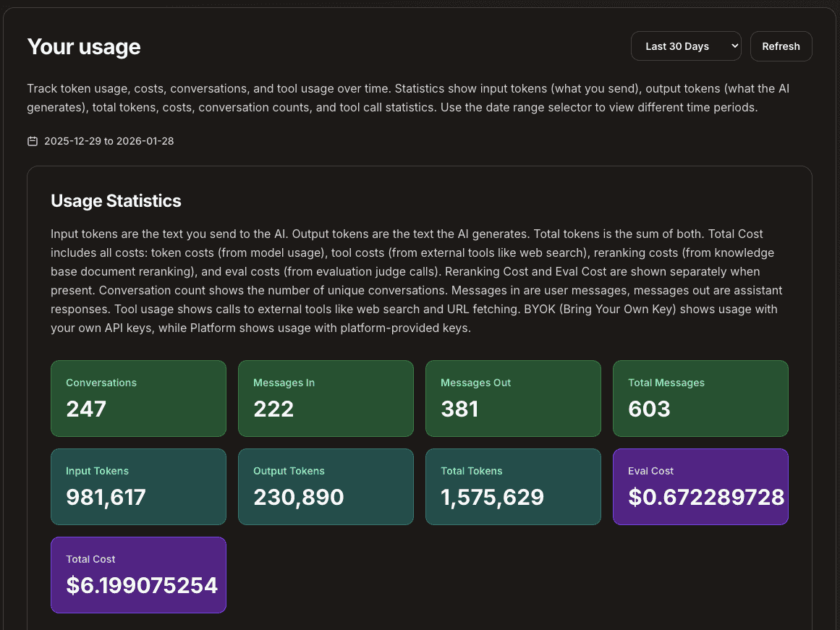Screen dimensions: 840x630
Task: Click the Your usage page title
Action: click(x=83, y=46)
